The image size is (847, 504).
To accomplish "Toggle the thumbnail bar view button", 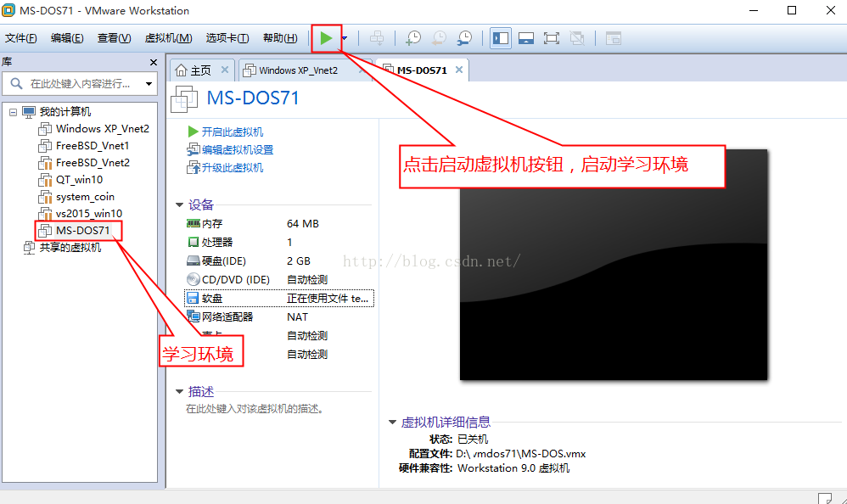I will pyautogui.click(x=526, y=38).
